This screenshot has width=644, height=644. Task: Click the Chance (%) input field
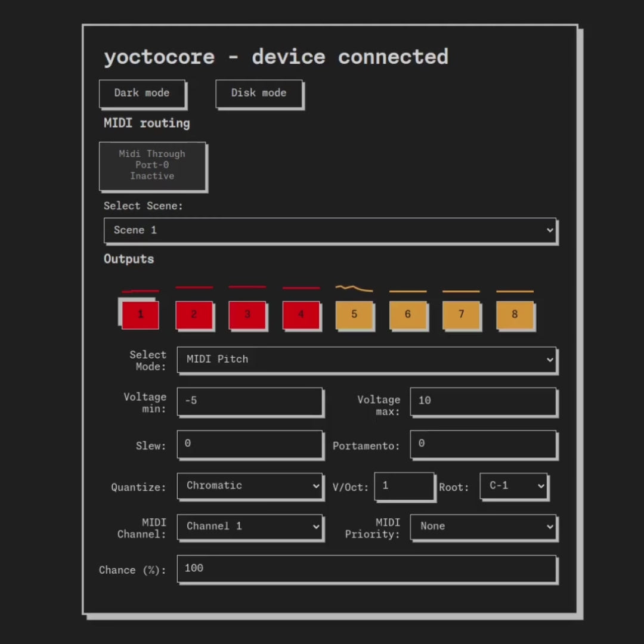[x=367, y=568]
